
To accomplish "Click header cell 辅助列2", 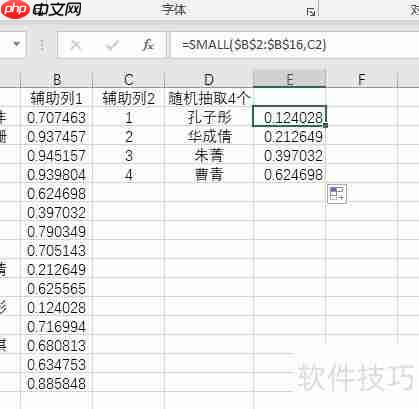I will tap(129, 98).
